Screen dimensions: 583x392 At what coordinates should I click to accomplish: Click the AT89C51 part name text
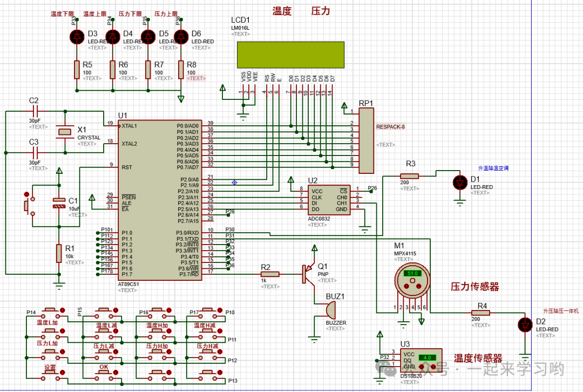[x=128, y=284]
